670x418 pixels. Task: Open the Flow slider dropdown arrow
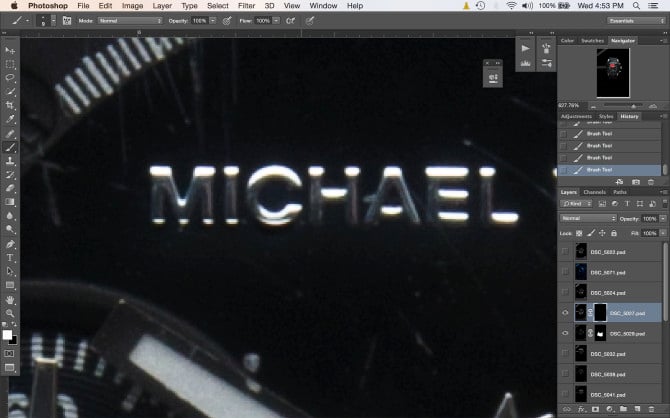[276, 21]
